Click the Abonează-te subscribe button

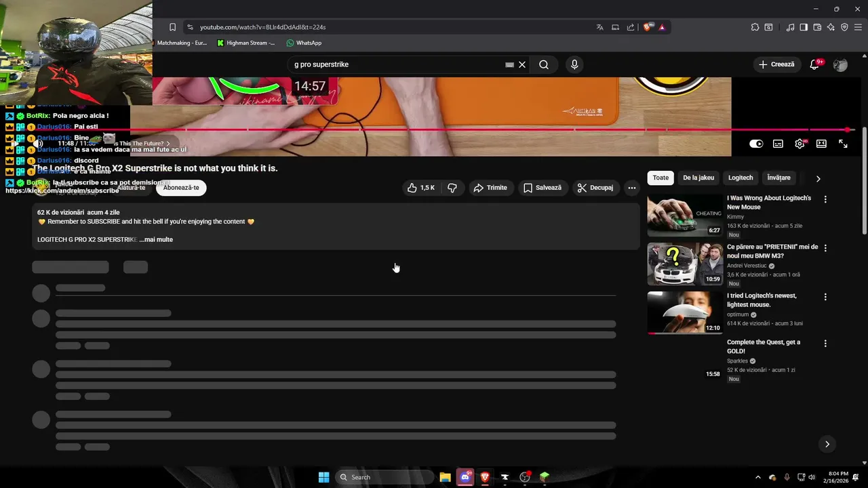tap(181, 188)
